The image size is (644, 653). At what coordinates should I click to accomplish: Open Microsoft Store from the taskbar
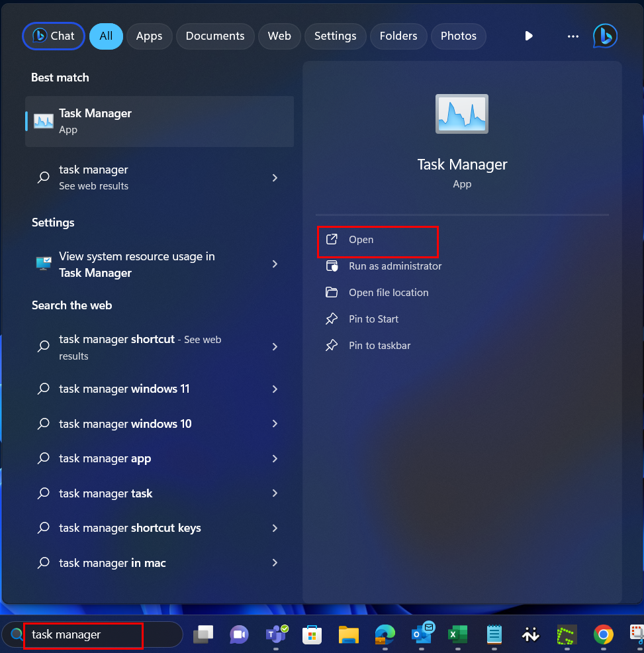coord(312,634)
